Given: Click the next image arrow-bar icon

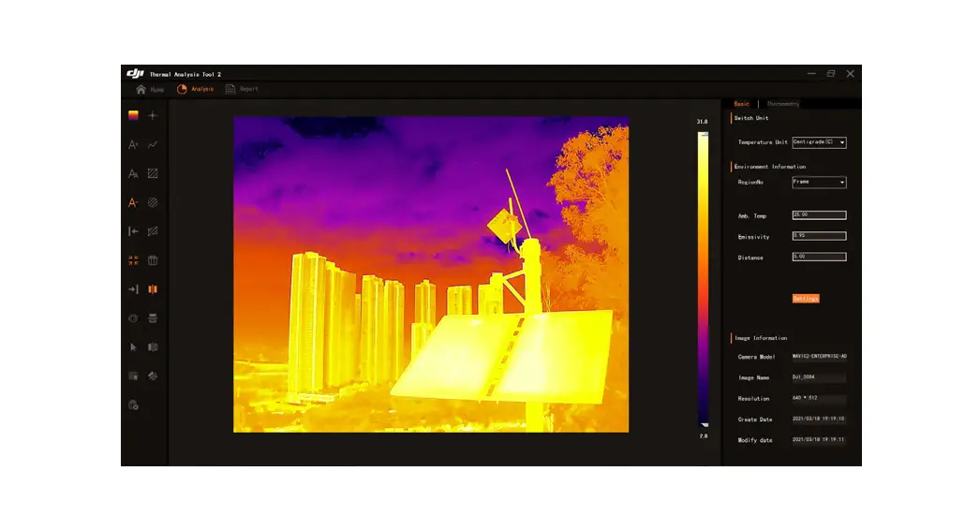Looking at the screenshot, I should click(x=133, y=289).
